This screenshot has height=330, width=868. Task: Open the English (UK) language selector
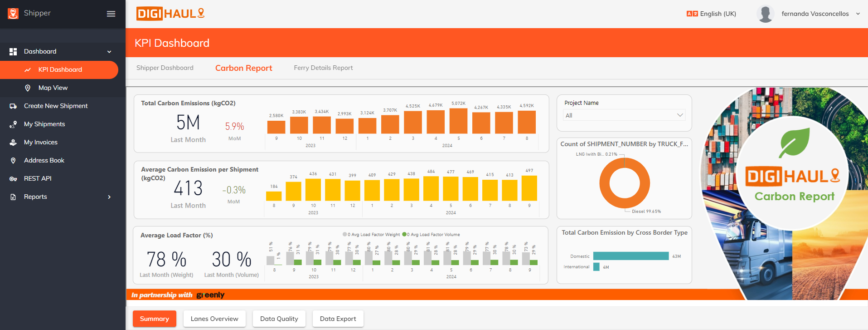tap(712, 14)
